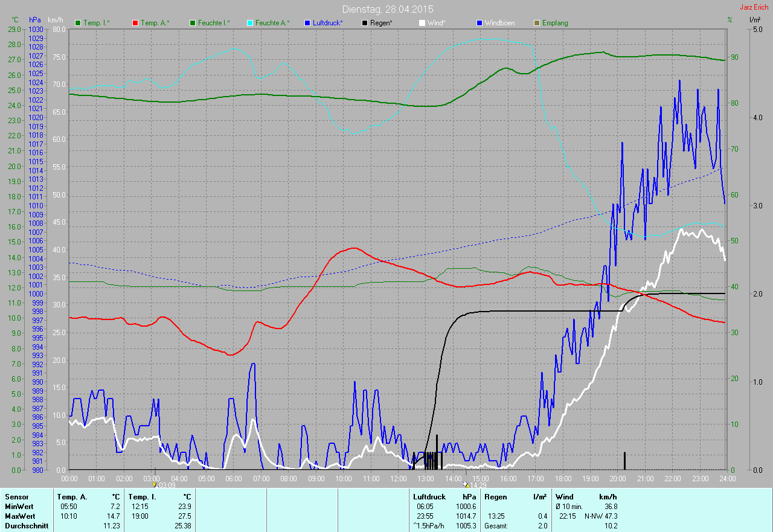The width and height of the screenshot is (773, 532).
Task: Click the white Wind legend square
Action: coord(422,23)
